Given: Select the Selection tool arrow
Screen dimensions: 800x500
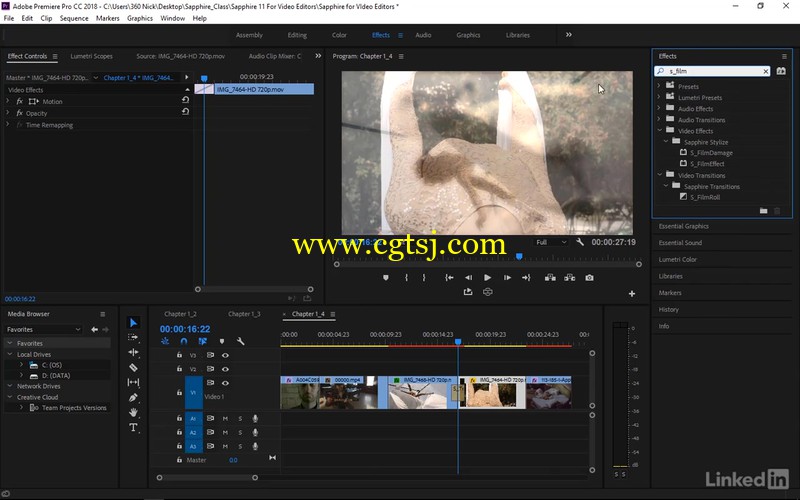Looking at the screenshot, I should pos(133,322).
